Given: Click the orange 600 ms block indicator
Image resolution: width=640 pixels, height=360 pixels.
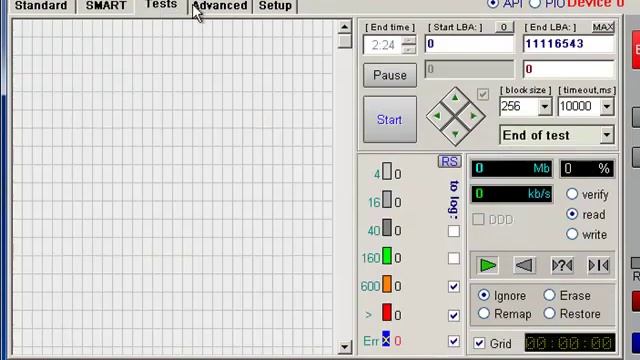Looking at the screenshot, I should pos(387,284).
